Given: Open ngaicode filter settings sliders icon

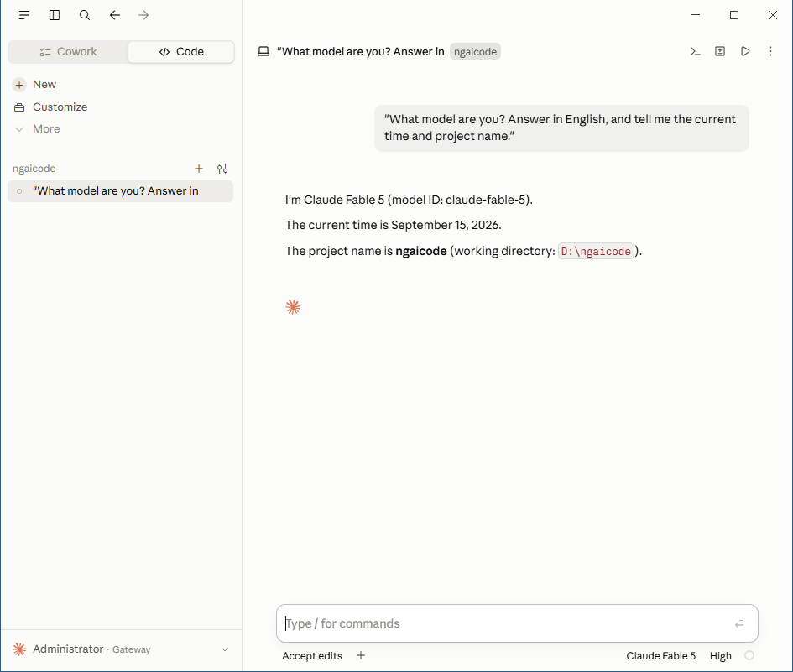Looking at the screenshot, I should pos(222,169).
